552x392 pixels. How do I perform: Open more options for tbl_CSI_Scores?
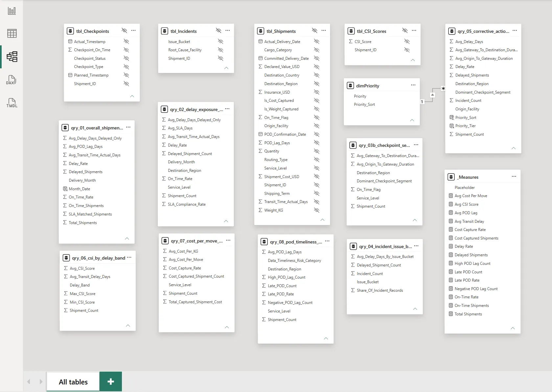414,31
